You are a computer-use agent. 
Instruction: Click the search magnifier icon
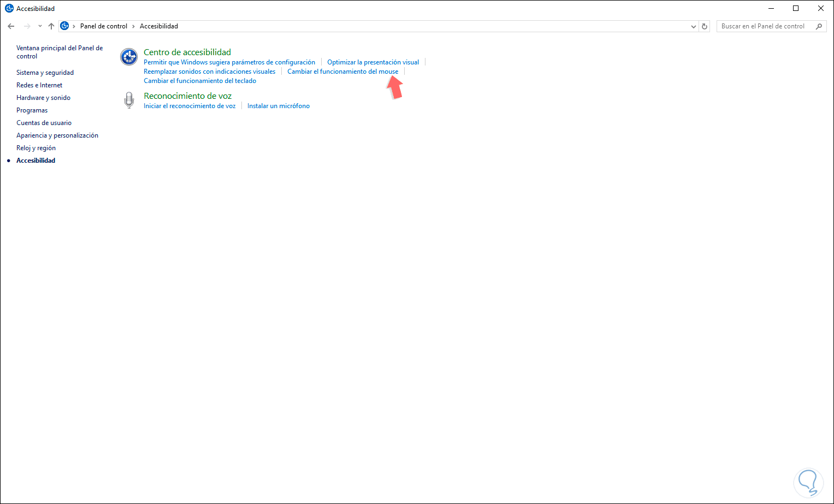pos(819,26)
